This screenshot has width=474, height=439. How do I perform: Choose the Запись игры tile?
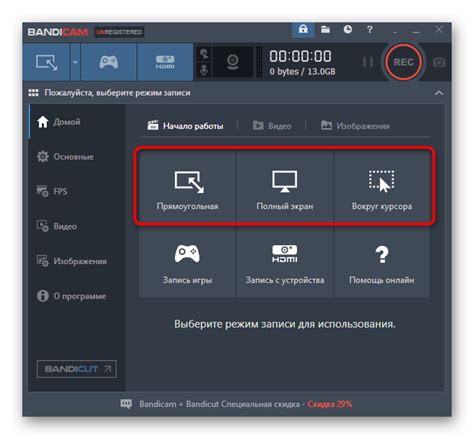click(188, 261)
